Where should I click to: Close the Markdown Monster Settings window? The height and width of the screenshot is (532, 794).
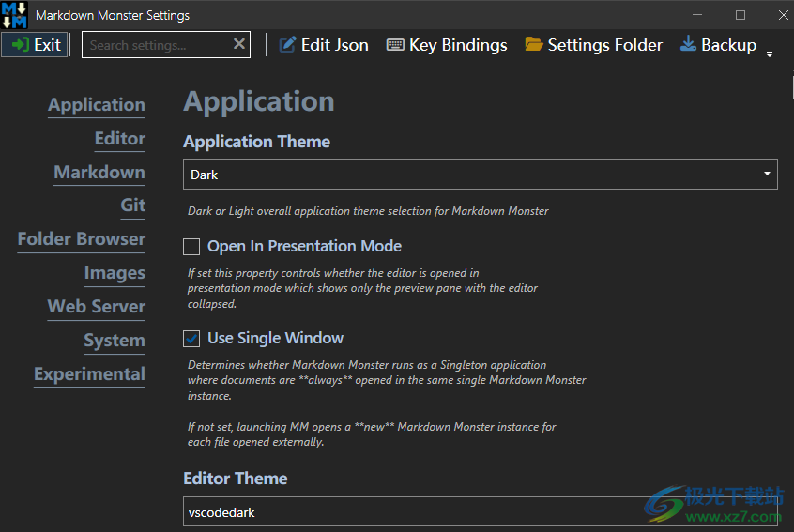point(783,15)
